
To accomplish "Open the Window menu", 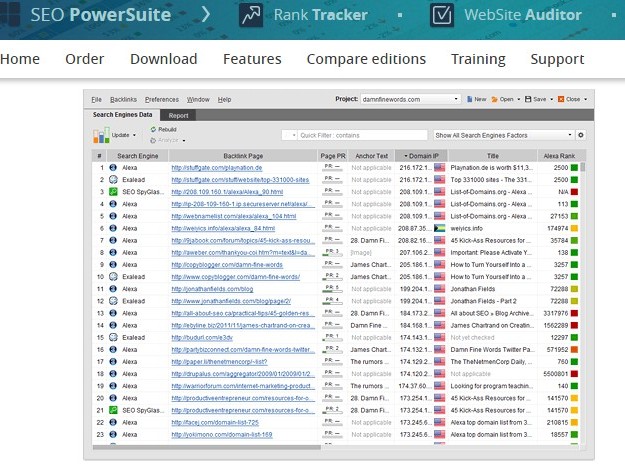I will 198,100.
